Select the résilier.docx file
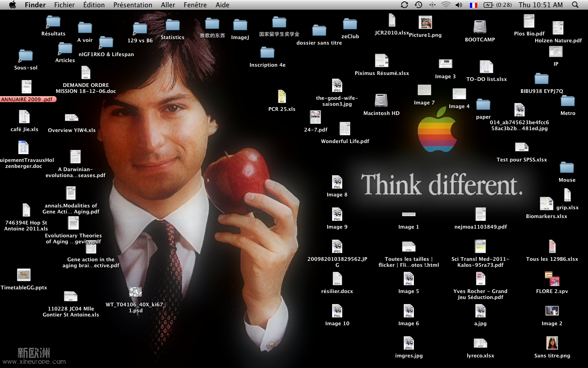Screen dimensions: 588x368 click(337, 279)
